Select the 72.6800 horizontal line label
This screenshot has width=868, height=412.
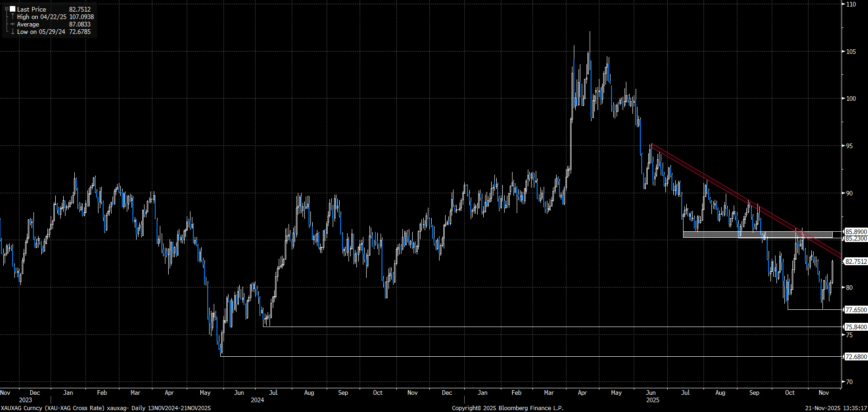click(x=855, y=357)
